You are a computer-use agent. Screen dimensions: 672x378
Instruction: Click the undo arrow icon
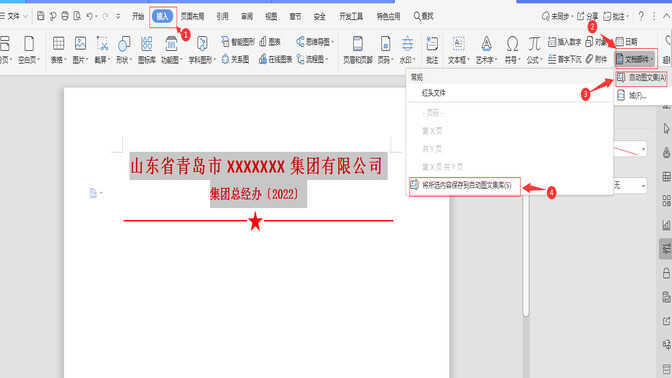[x=89, y=16]
